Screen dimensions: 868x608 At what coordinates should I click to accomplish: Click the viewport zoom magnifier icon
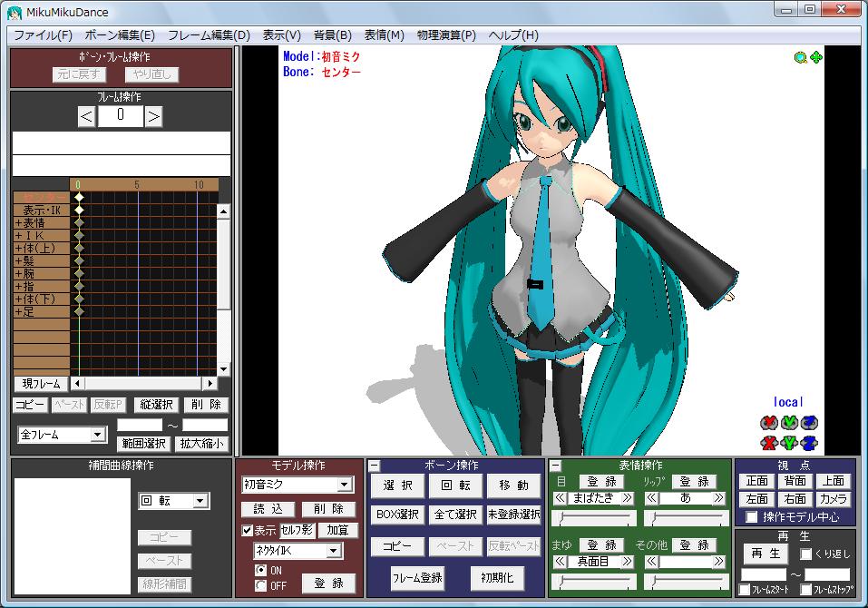pos(801,57)
